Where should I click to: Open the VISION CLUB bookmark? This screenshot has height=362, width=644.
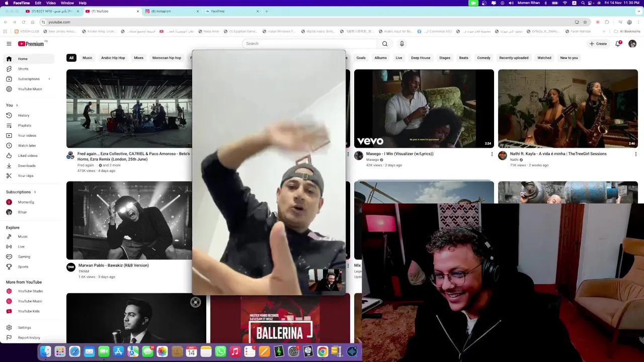27,31
